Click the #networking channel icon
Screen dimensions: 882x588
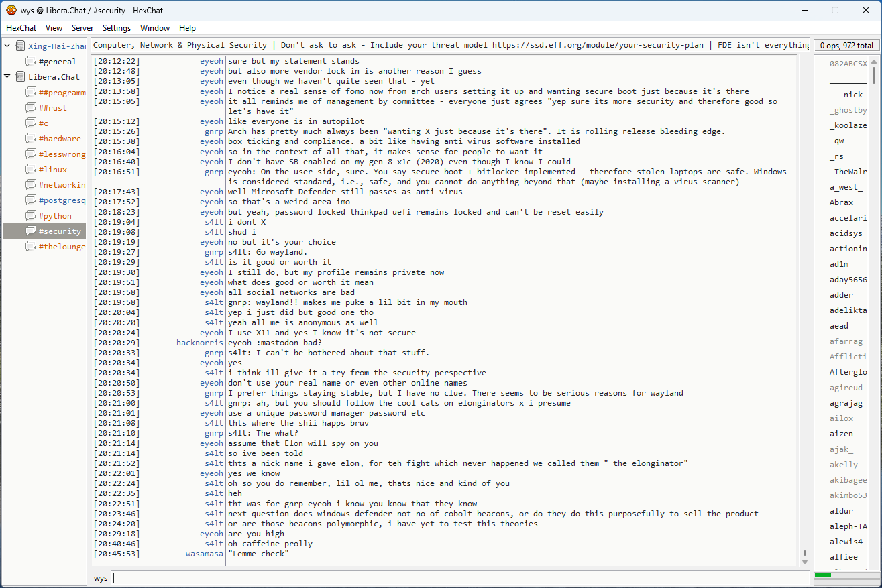click(31, 184)
